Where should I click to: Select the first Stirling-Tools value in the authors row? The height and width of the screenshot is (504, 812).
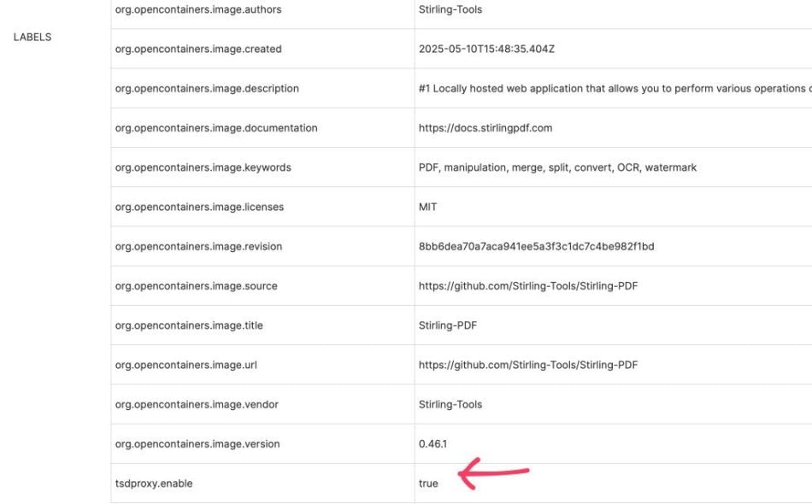(450, 9)
